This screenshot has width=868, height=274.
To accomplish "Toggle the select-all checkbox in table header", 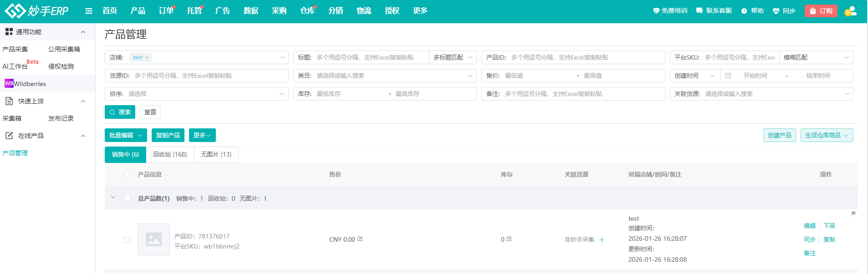I will click(127, 175).
